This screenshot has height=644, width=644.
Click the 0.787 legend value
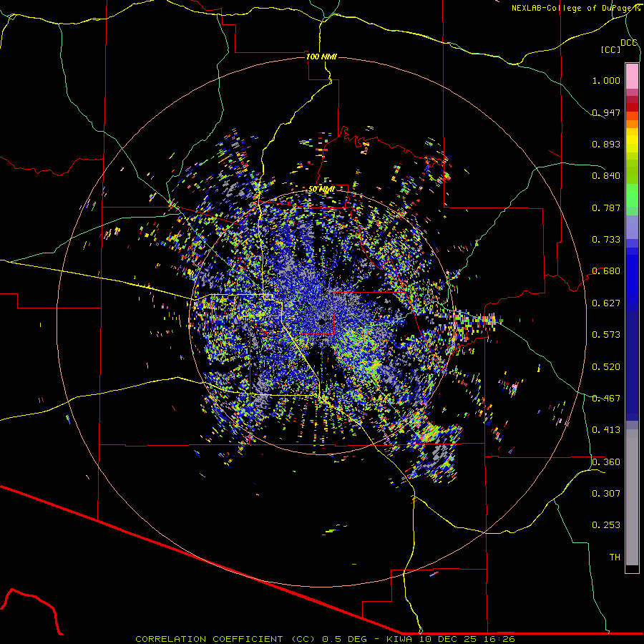click(x=606, y=208)
